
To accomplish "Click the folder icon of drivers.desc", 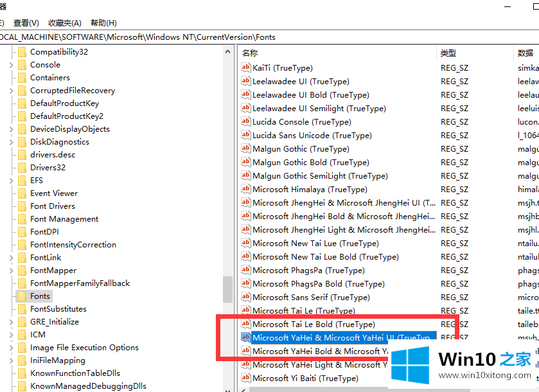I will tap(22, 155).
